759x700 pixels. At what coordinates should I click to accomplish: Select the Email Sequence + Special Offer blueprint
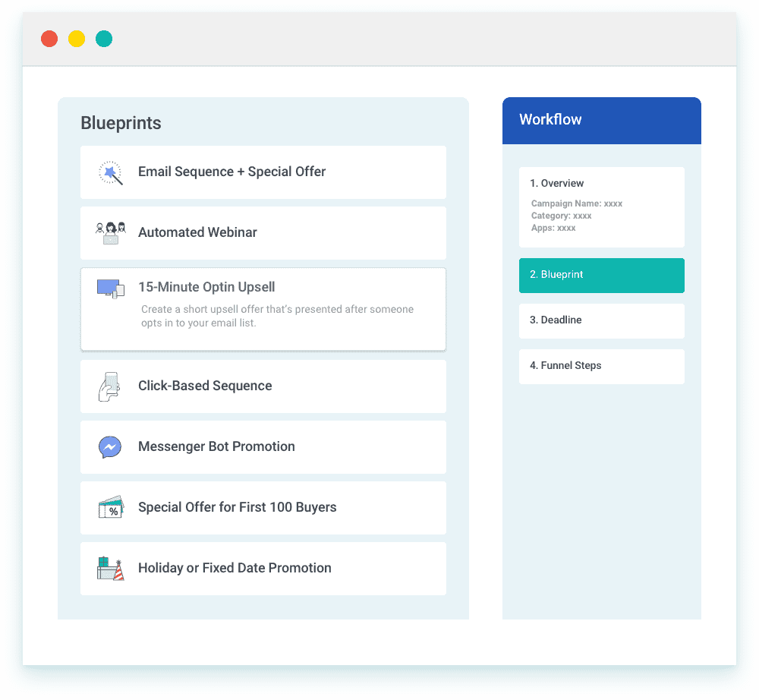[x=263, y=172]
